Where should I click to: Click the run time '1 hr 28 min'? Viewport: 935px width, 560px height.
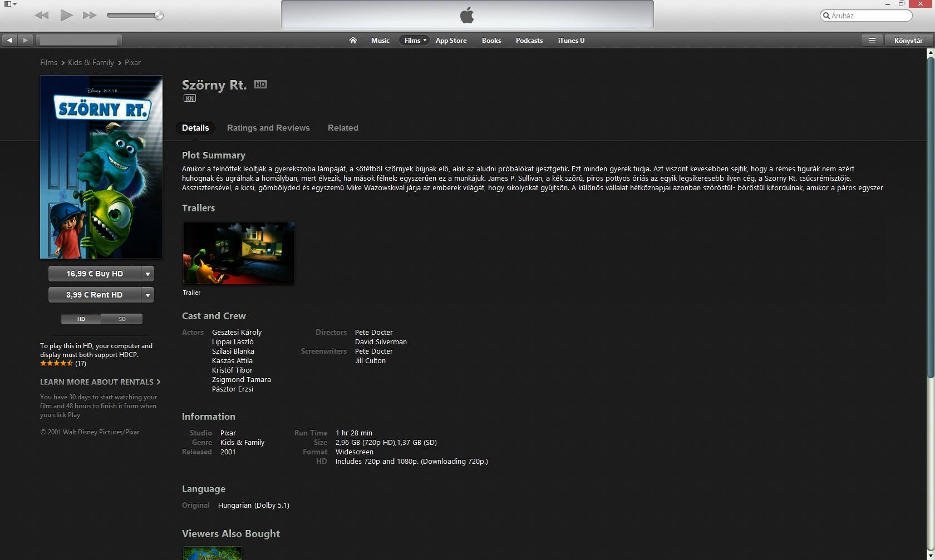coord(354,433)
